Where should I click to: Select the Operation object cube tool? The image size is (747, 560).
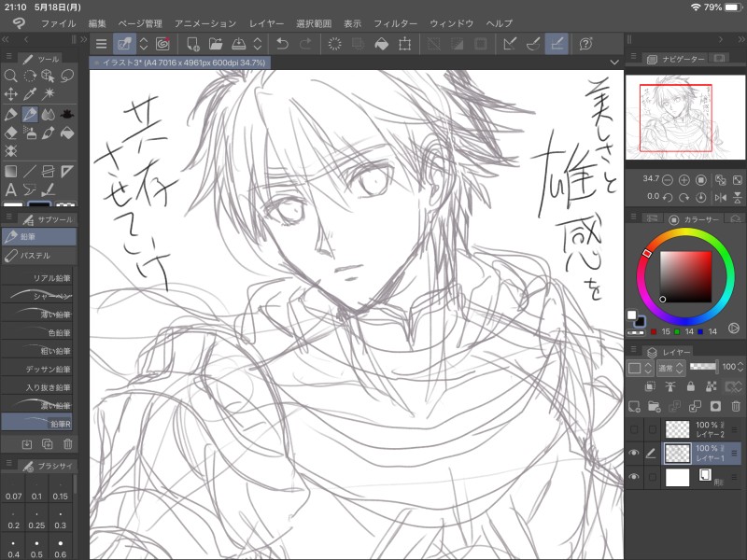[49, 76]
